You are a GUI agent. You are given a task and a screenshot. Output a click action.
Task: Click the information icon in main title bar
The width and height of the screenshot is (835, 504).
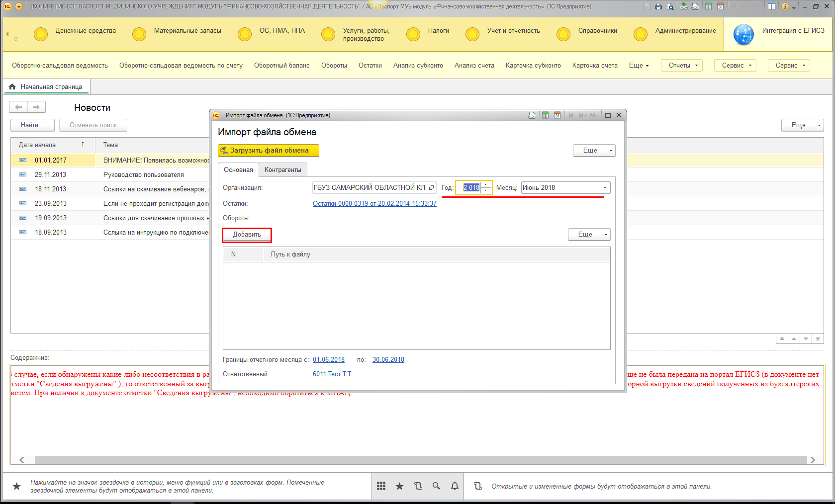(785, 6)
